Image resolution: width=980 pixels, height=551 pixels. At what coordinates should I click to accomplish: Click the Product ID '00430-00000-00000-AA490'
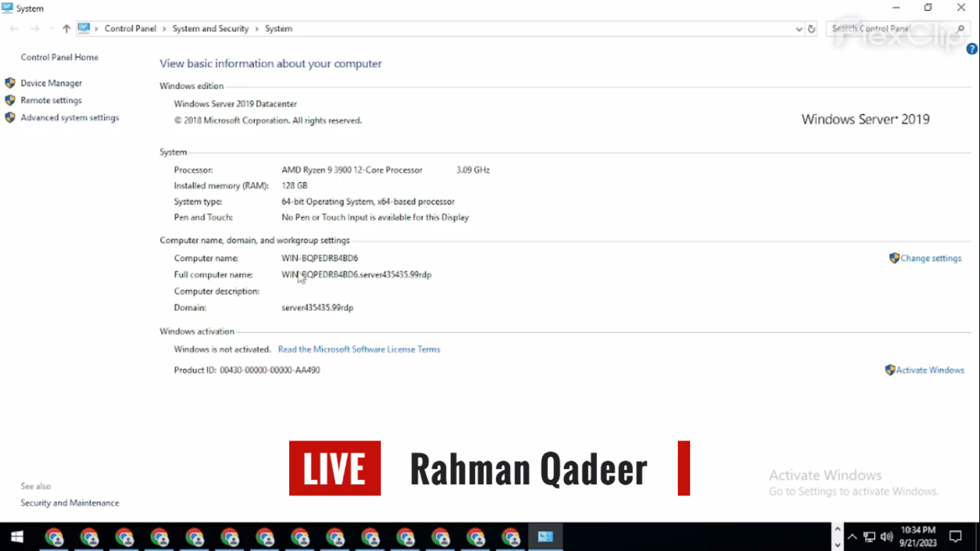(x=270, y=370)
